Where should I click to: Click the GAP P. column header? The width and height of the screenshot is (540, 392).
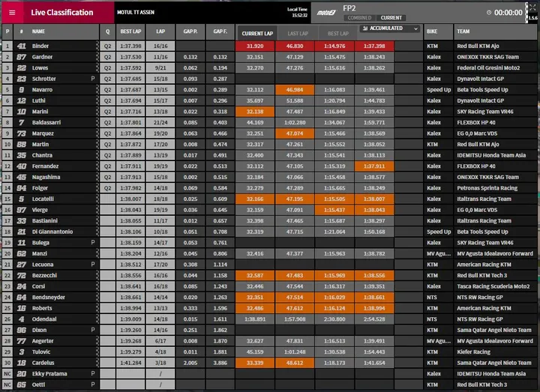click(x=190, y=31)
